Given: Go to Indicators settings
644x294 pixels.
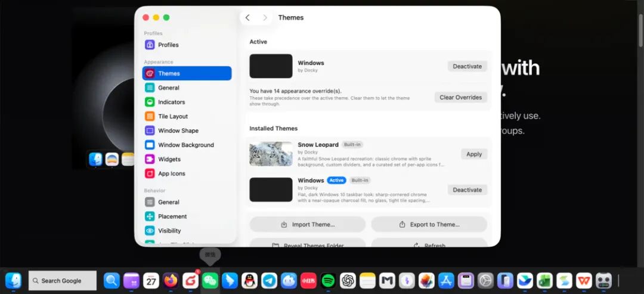Looking at the screenshot, I should [x=187, y=102].
